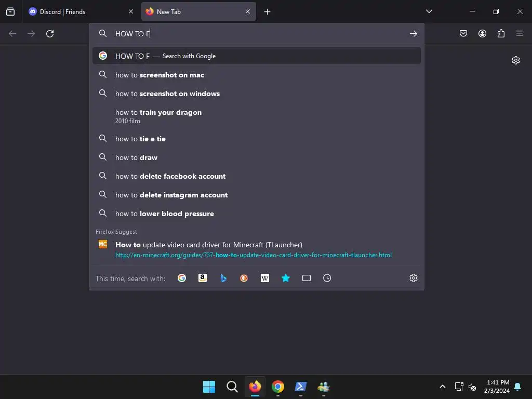Viewport: 532px width, 399px height.
Task: Search this time with DuckDuckGo
Action: [244, 278]
